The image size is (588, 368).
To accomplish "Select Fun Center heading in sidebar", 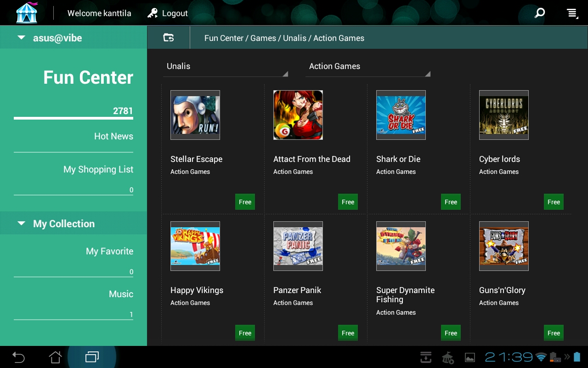I will (x=88, y=77).
